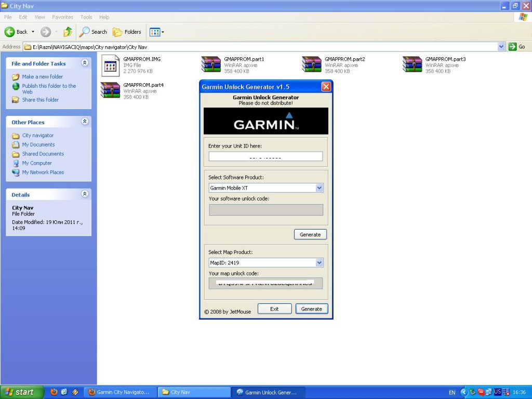Click the GMAPPROM.IMG file icon
The height and width of the screenshot is (399, 532).
click(110, 64)
